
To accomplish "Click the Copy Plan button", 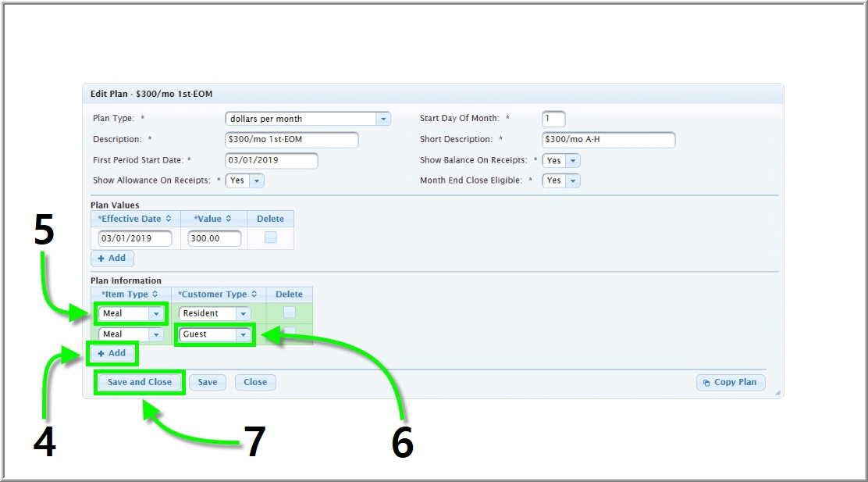I will tap(731, 382).
